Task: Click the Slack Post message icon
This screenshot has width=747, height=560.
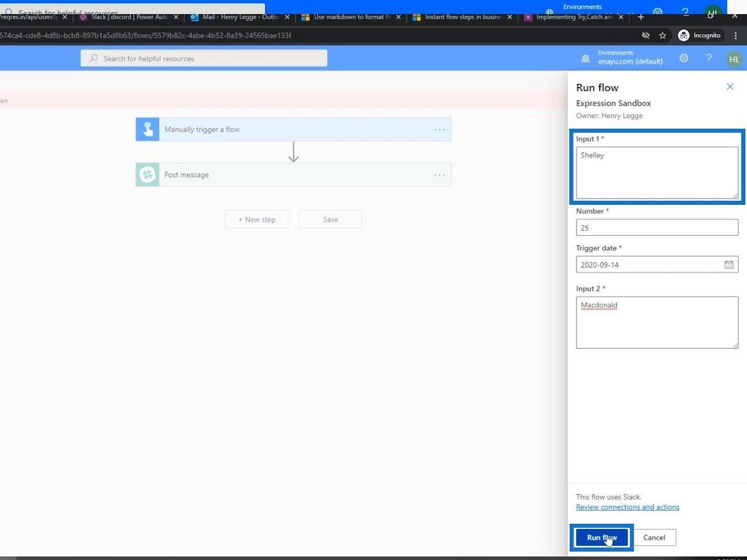Action: 147,175
